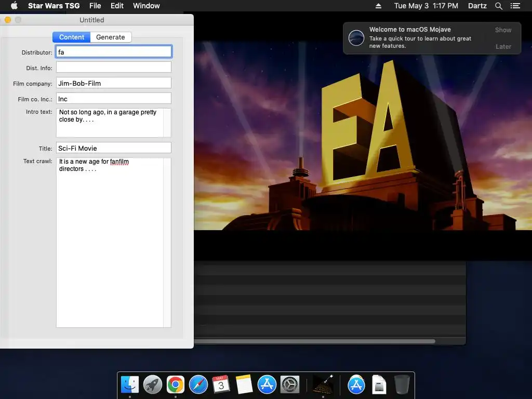
Task: Open Calendar from the Dock
Action: 221,385
